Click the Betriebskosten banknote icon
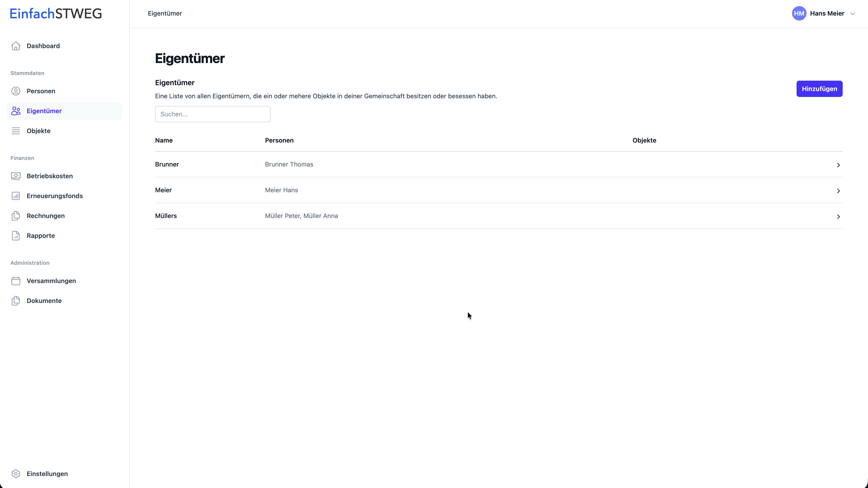The image size is (868, 488). 16,176
